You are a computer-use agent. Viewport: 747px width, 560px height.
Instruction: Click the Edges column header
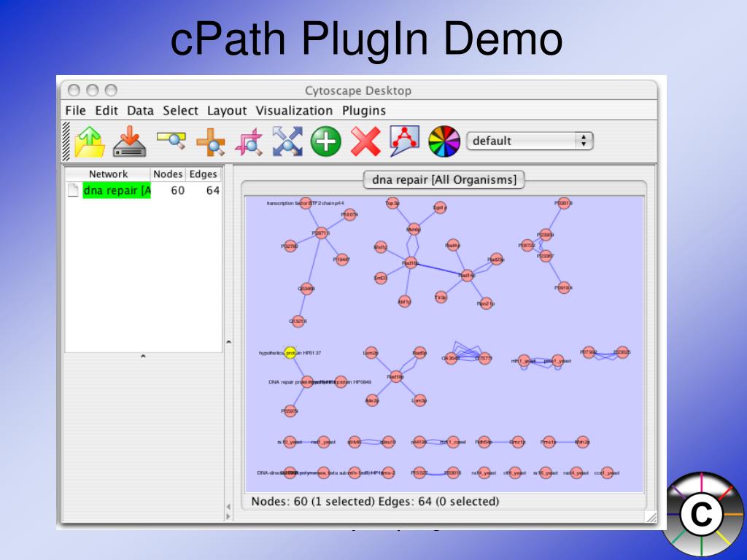click(x=203, y=174)
